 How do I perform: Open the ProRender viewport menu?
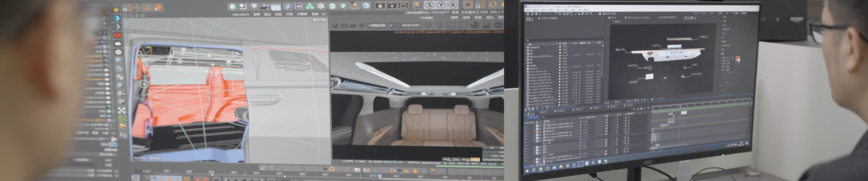click(241, 14)
